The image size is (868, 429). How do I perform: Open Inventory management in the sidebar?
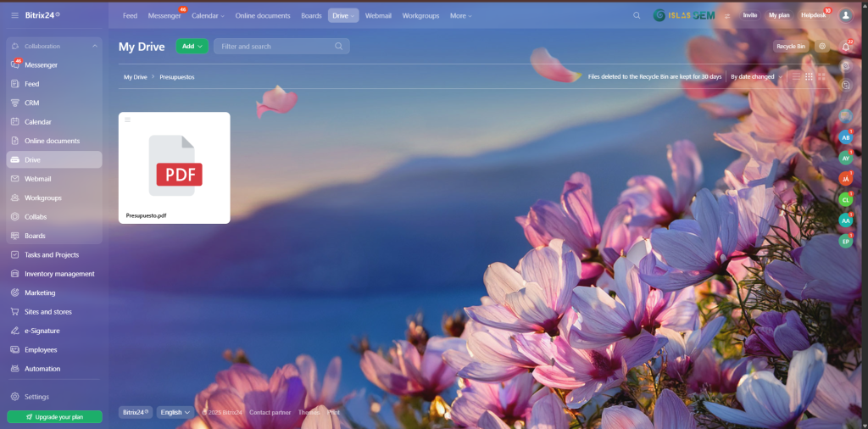coord(59,274)
